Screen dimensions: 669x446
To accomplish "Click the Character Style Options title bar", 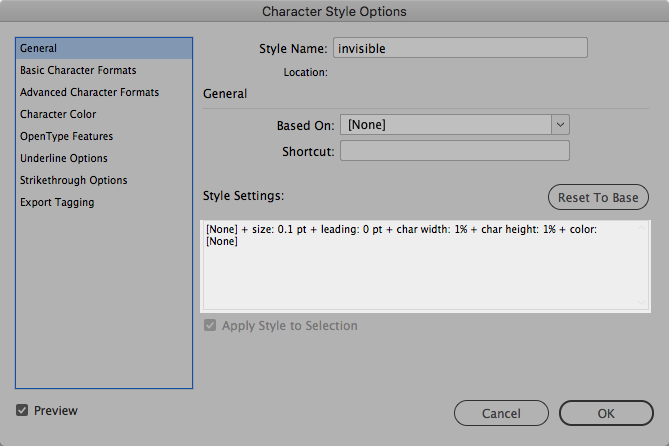I will [334, 12].
